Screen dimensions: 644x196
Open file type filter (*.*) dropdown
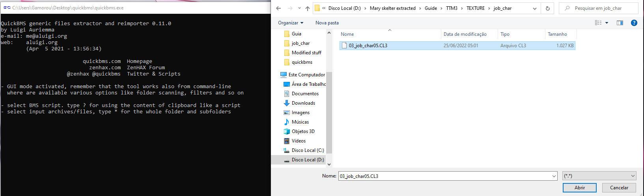[599, 176]
